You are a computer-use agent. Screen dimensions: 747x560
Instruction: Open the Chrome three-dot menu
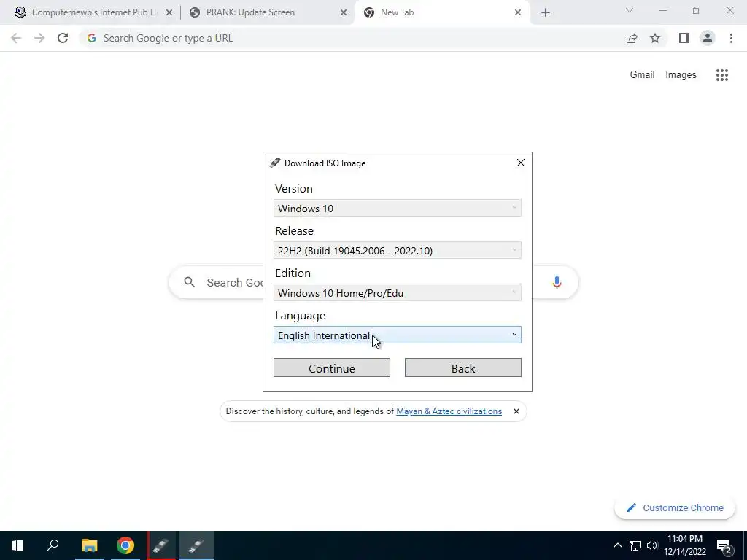point(731,38)
